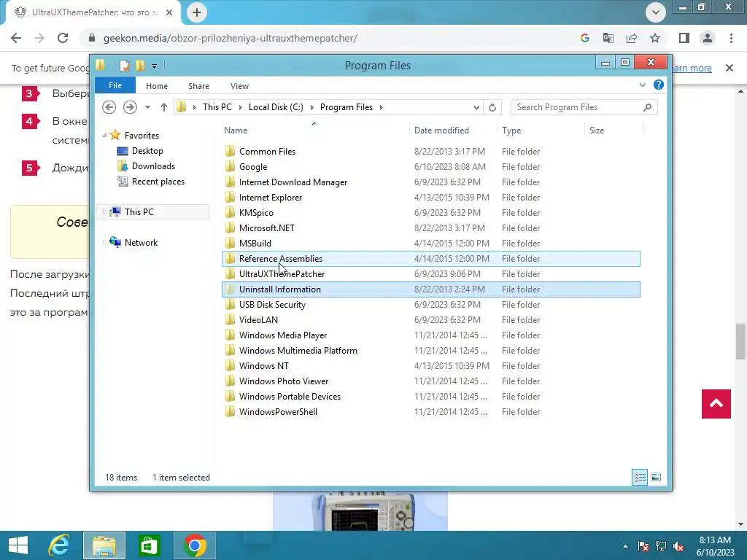This screenshot has height=560, width=747.
Task: Click webpage vertical scrollbar thumb
Action: 740,341
